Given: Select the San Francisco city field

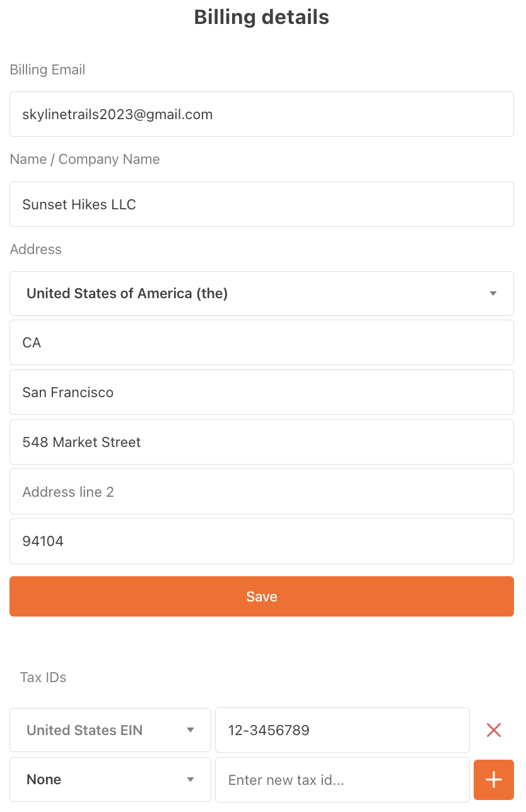Looking at the screenshot, I should (x=262, y=392).
